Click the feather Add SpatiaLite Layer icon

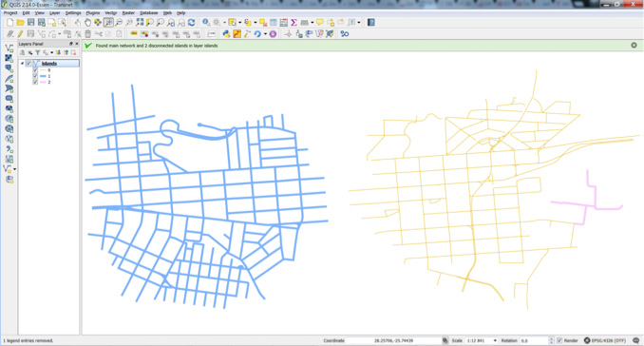[x=9, y=78]
